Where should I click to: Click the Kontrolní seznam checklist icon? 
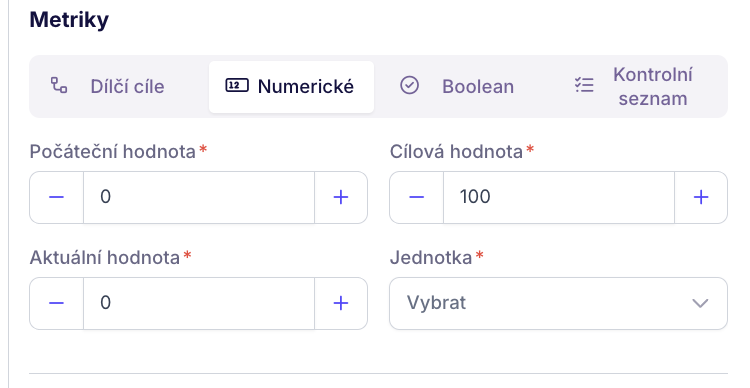[x=584, y=86]
